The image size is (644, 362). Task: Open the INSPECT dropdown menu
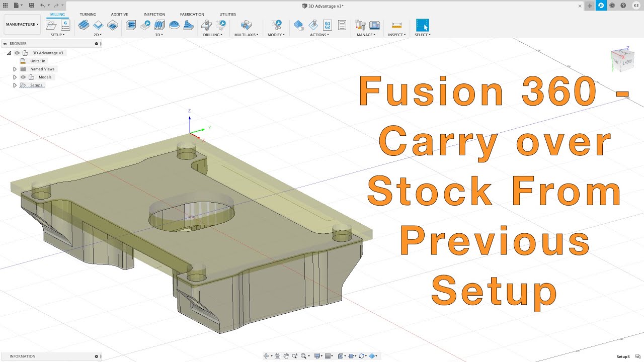[x=396, y=35]
